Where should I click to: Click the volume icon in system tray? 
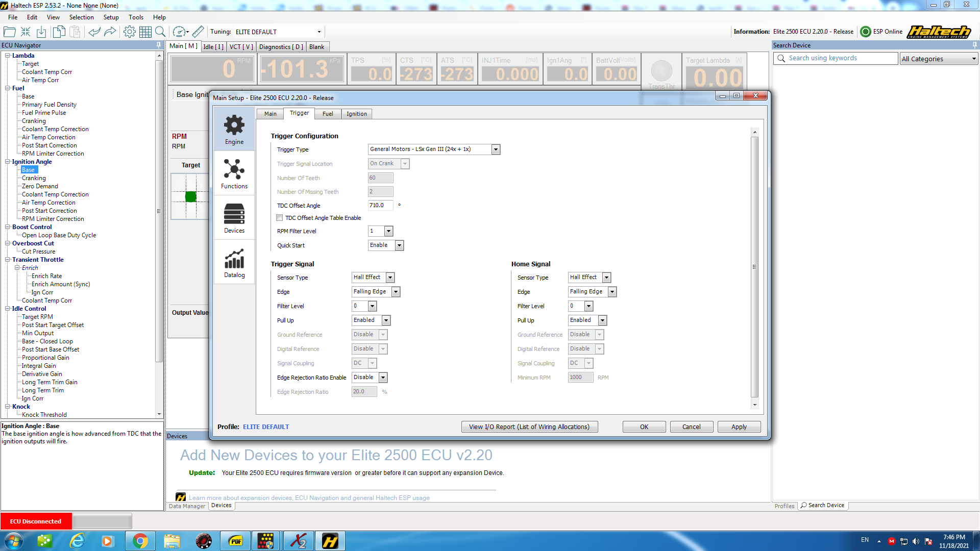coord(916,541)
